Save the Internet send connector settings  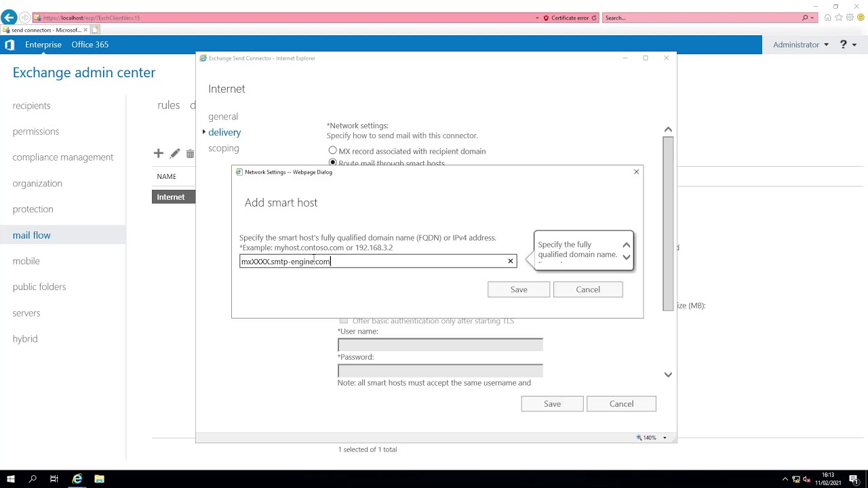[x=552, y=404]
